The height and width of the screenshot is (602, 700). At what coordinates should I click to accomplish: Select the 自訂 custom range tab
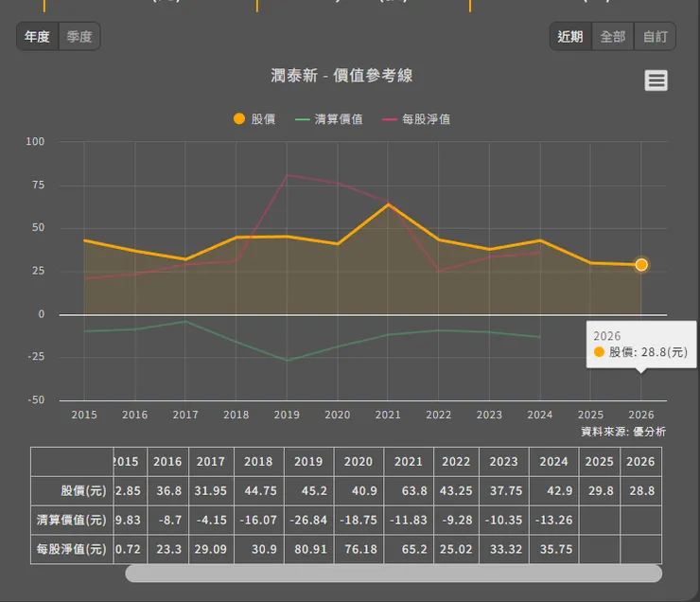click(x=655, y=37)
